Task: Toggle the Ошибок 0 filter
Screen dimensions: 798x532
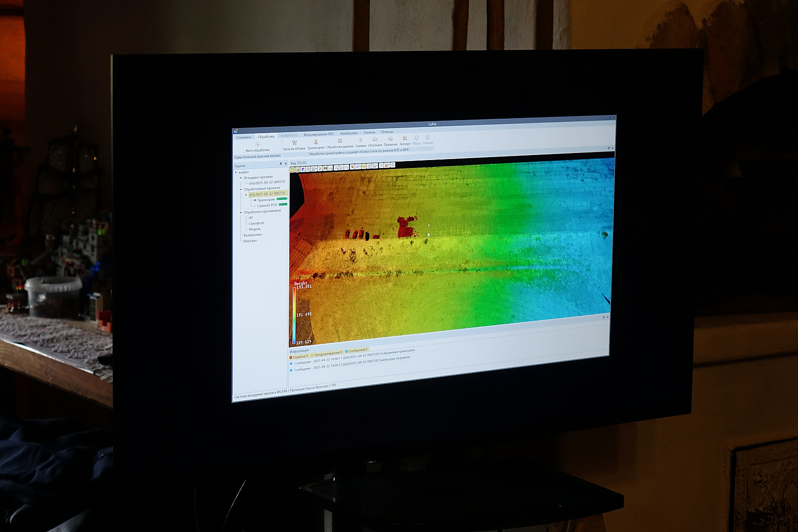Action: (299, 356)
